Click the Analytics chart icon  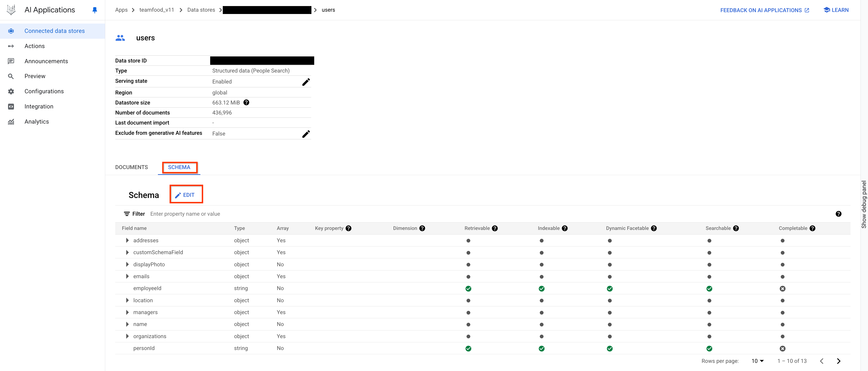(11, 122)
